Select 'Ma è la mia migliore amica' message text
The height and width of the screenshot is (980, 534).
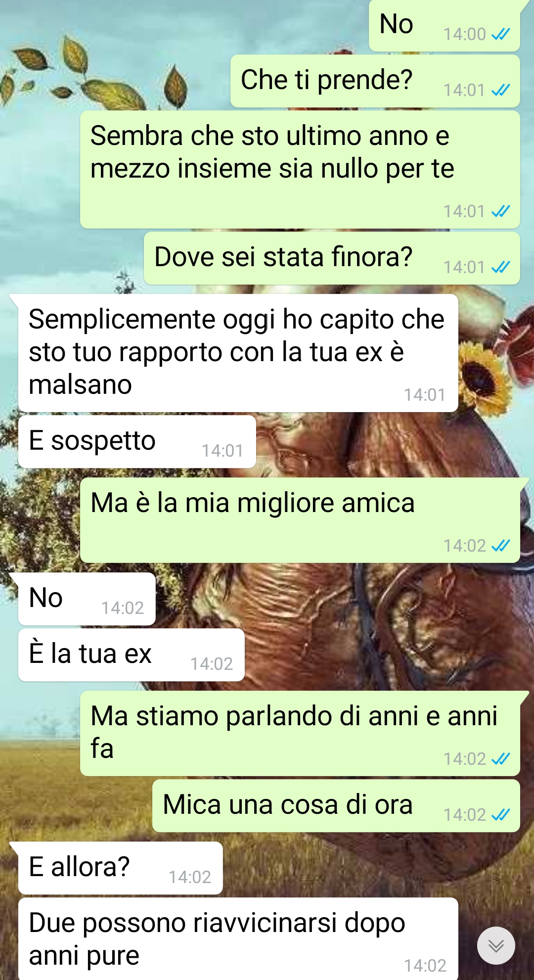pos(253,503)
